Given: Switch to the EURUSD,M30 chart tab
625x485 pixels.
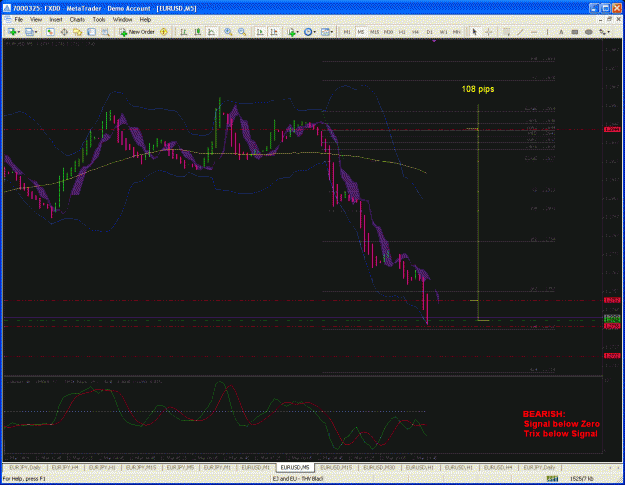Looking at the screenshot, I should [x=379, y=467].
